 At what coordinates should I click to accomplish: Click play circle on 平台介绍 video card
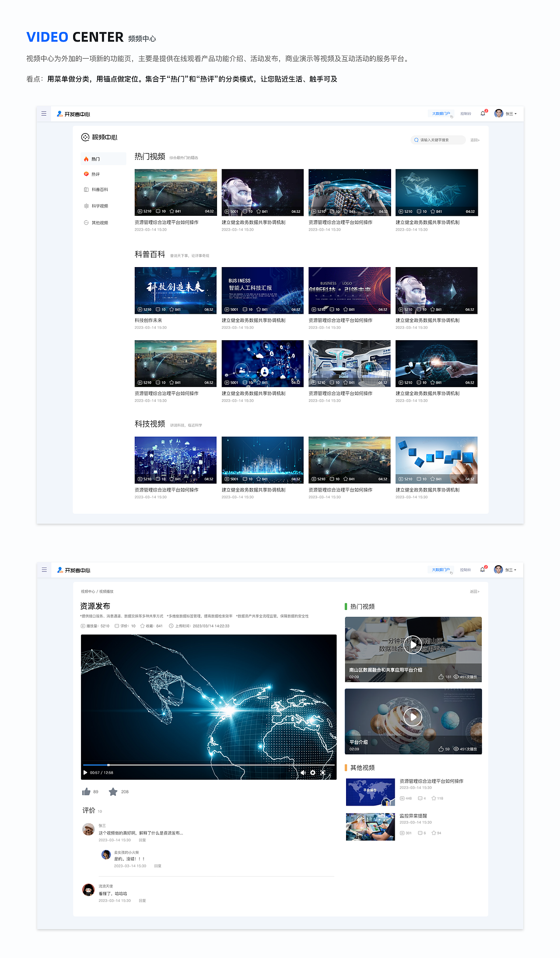[x=413, y=717]
